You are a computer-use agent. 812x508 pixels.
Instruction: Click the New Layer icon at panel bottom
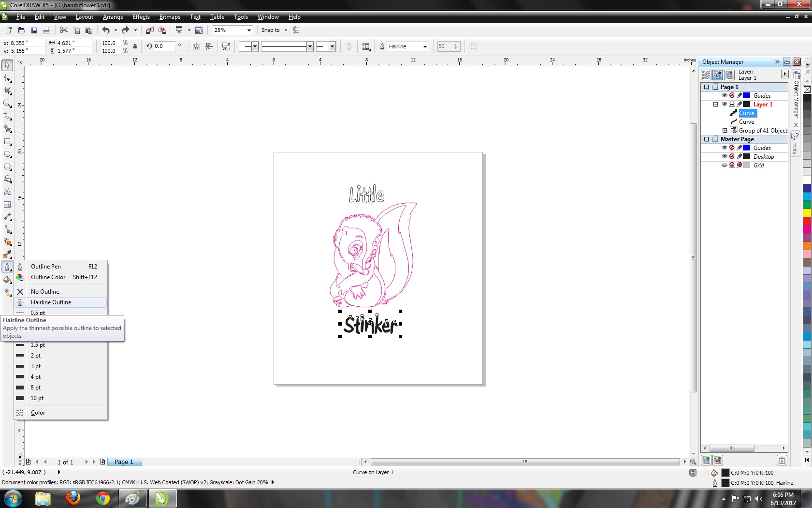(x=706, y=460)
